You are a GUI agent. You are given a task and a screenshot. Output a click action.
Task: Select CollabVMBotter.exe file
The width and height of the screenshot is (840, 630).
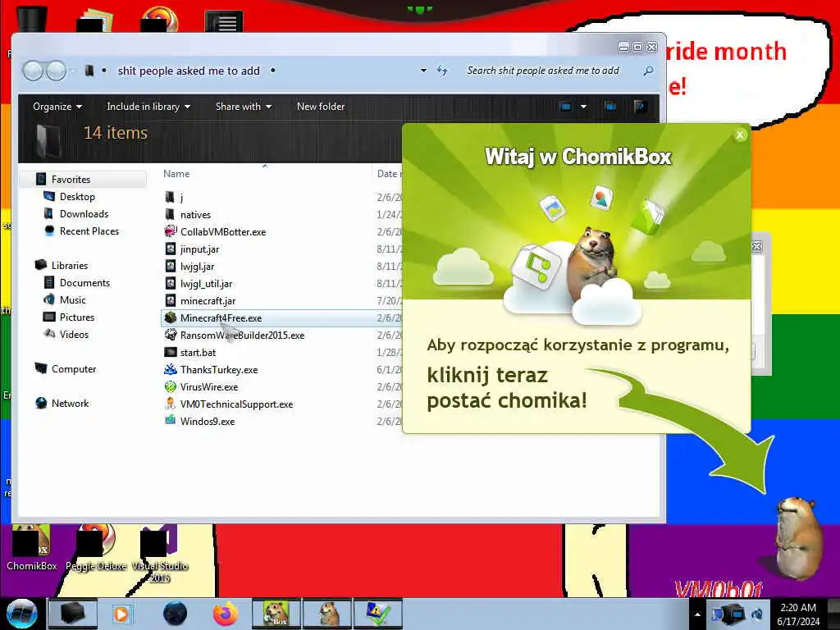click(222, 232)
